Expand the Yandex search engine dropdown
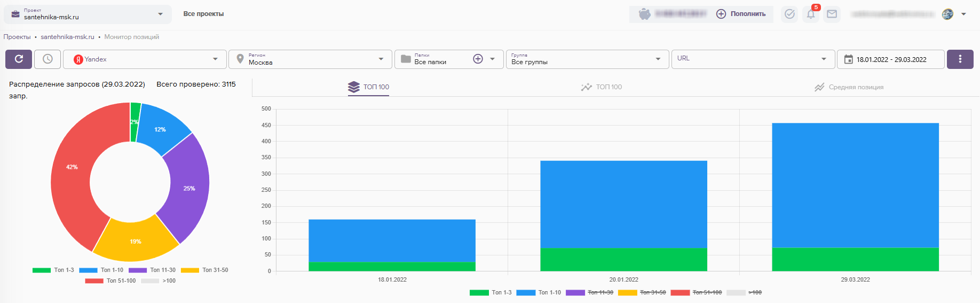 click(145, 59)
